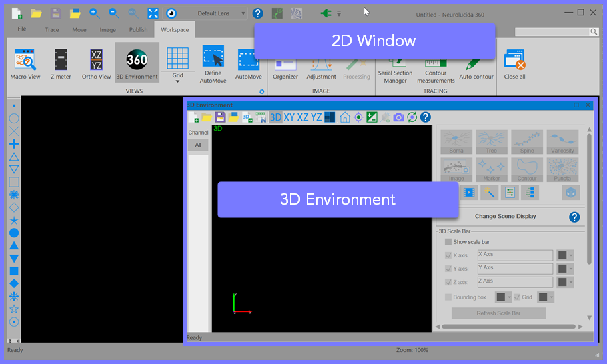Viewport: 607px width, 364px height.
Task: Select the 3D view mode button
Action: (x=275, y=117)
